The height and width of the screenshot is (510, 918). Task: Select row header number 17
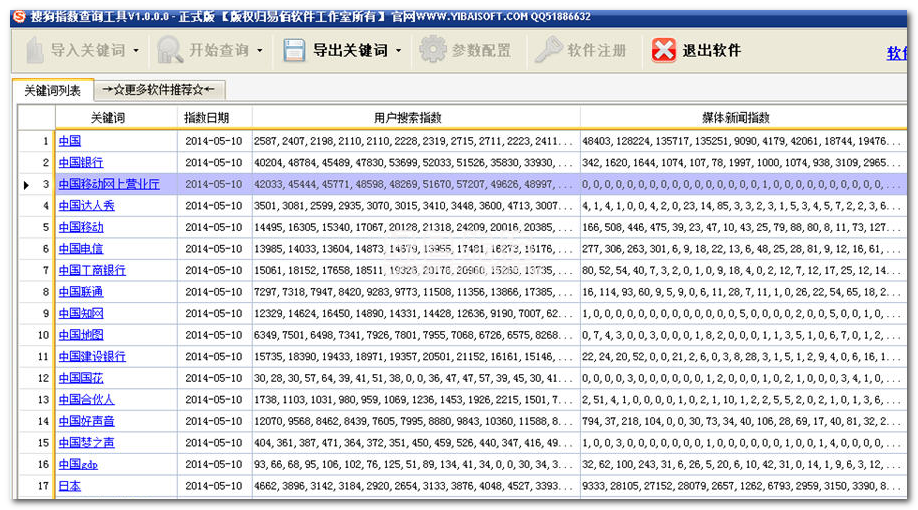click(36, 486)
